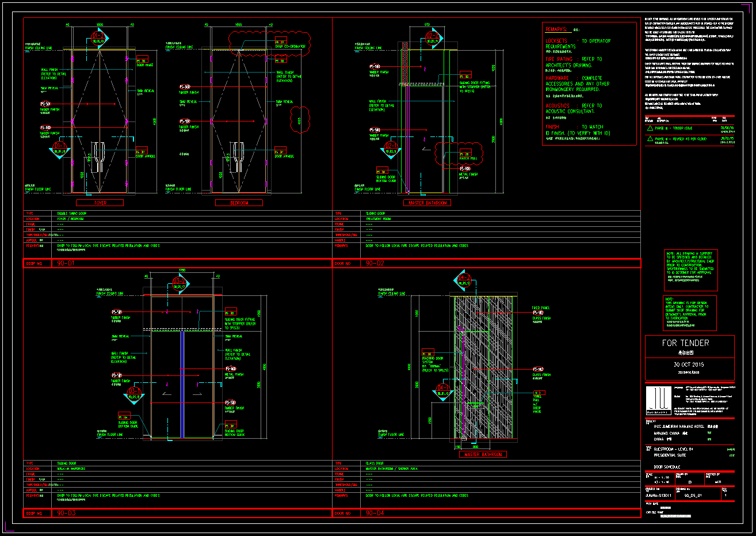The image size is (756, 536).
Task: Select the HATCH PULL annotation
Action: (468, 158)
